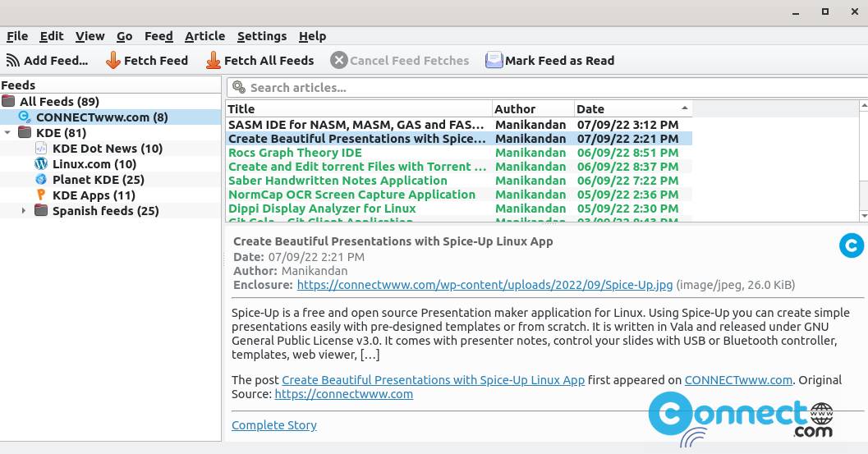The height and width of the screenshot is (454, 868).
Task: Focus the Search articles input field
Action: [x=548, y=88]
